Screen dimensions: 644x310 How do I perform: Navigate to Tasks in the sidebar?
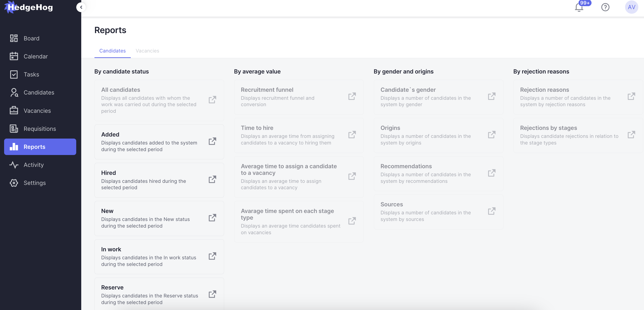point(31,74)
